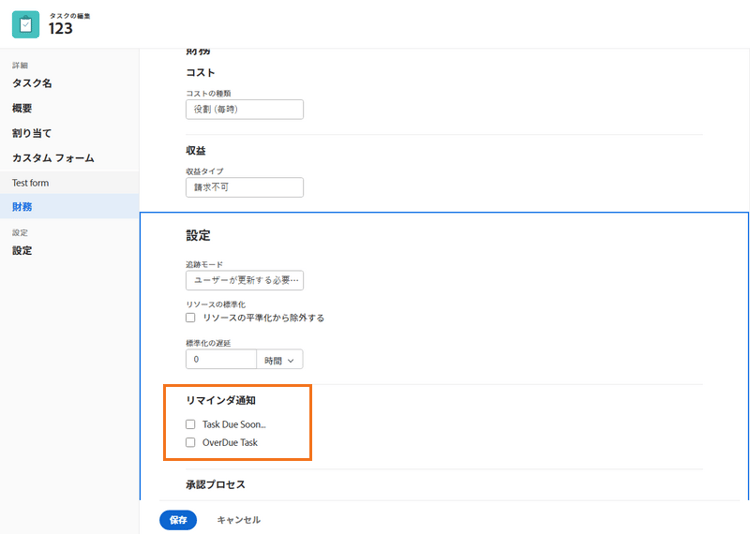Click the 123 task title
Screen dimensions: 750x534
61,29
